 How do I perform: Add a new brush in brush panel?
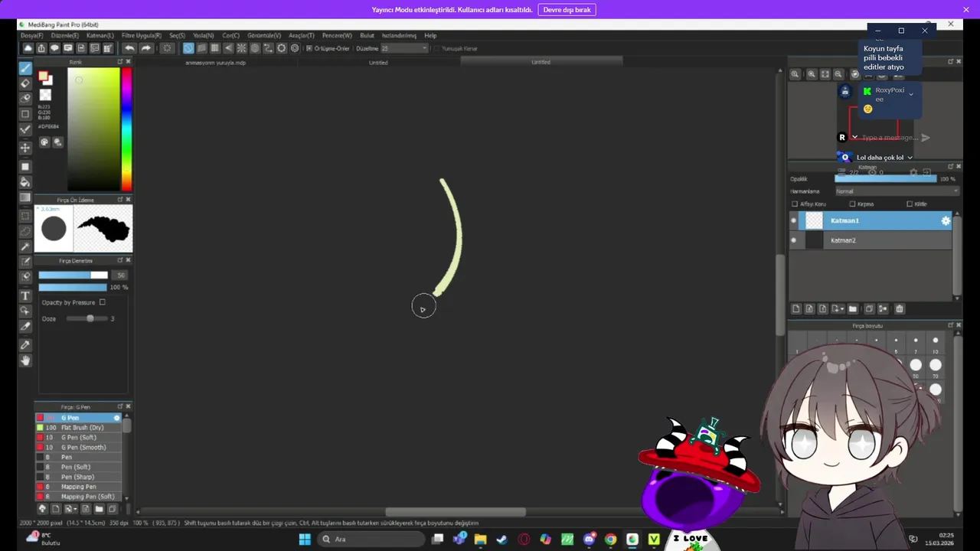coord(55,509)
